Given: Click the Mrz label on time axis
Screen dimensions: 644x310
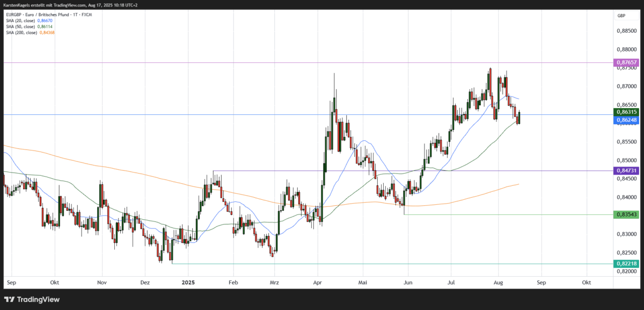Looking at the screenshot, I should click(274, 282).
